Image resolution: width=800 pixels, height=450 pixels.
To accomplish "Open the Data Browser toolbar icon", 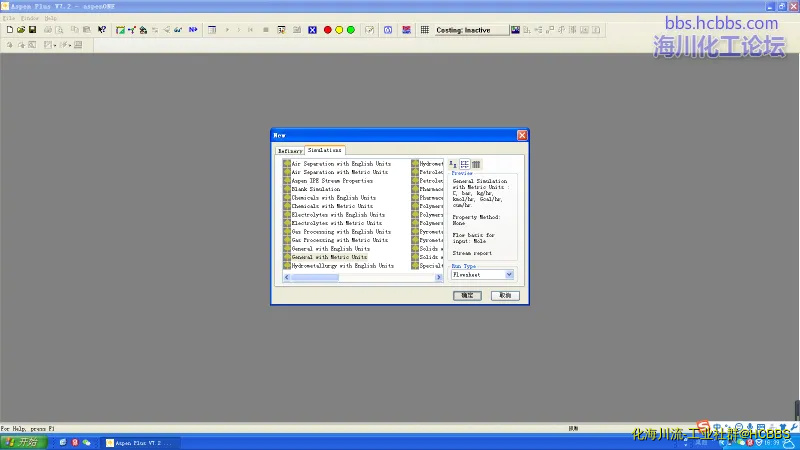I will 212,30.
